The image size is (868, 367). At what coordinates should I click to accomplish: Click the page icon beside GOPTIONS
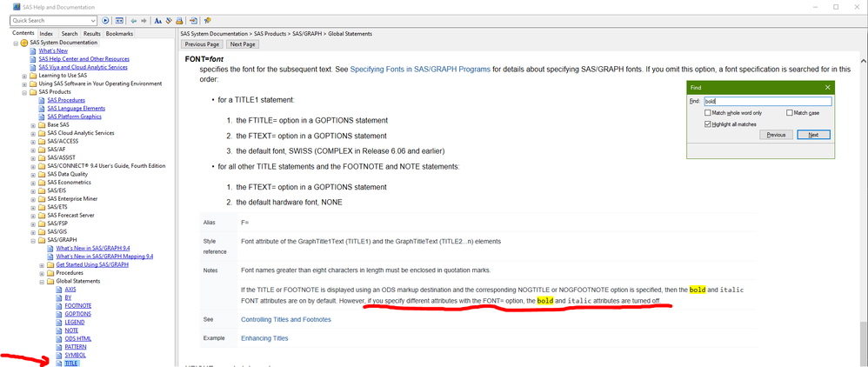click(59, 314)
